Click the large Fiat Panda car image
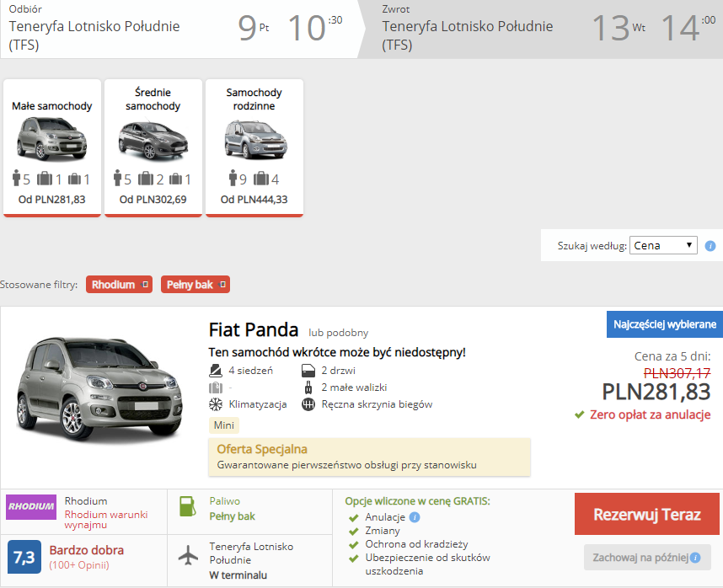This screenshot has width=723, height=588. (99, 388)
